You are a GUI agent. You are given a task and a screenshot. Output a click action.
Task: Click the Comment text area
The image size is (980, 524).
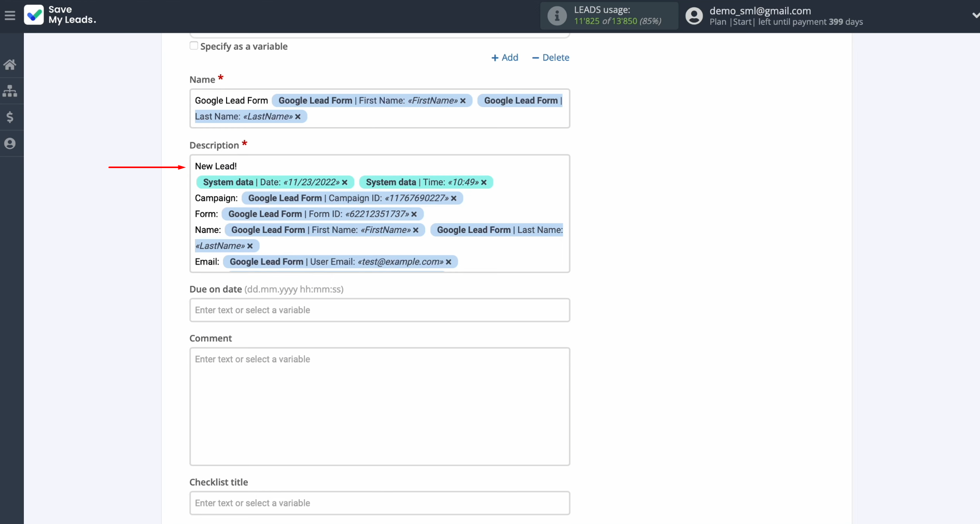pos(380,406)
